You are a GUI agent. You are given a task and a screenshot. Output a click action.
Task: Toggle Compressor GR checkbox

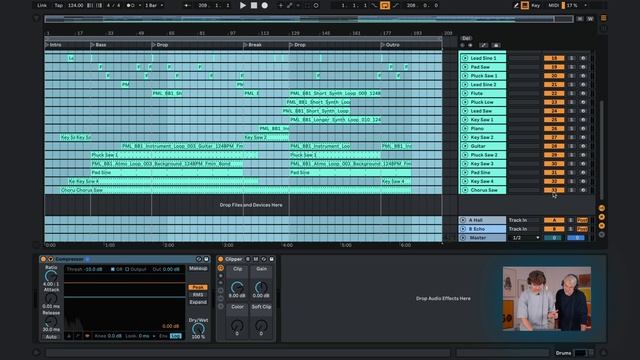(x=113, y=269)
